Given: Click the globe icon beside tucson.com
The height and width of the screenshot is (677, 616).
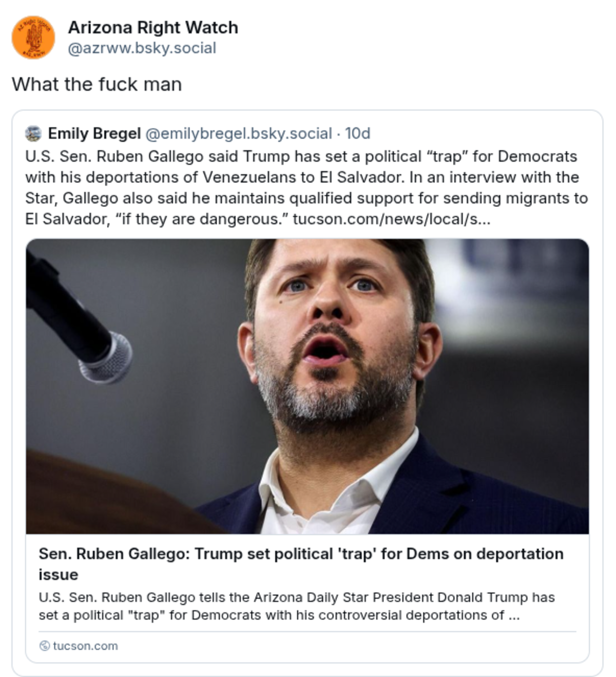Looking at the screenshot, I should click(45, 646).
